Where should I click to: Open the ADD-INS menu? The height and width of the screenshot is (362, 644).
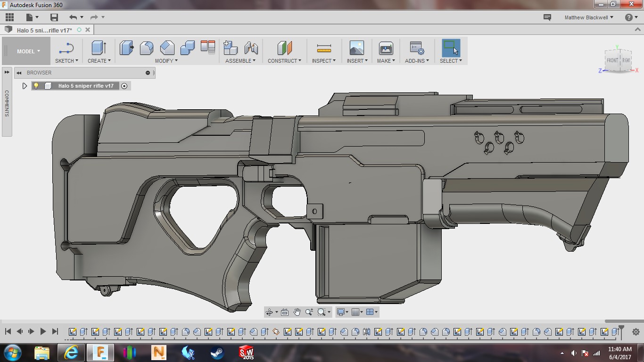(x=417, y=61)
